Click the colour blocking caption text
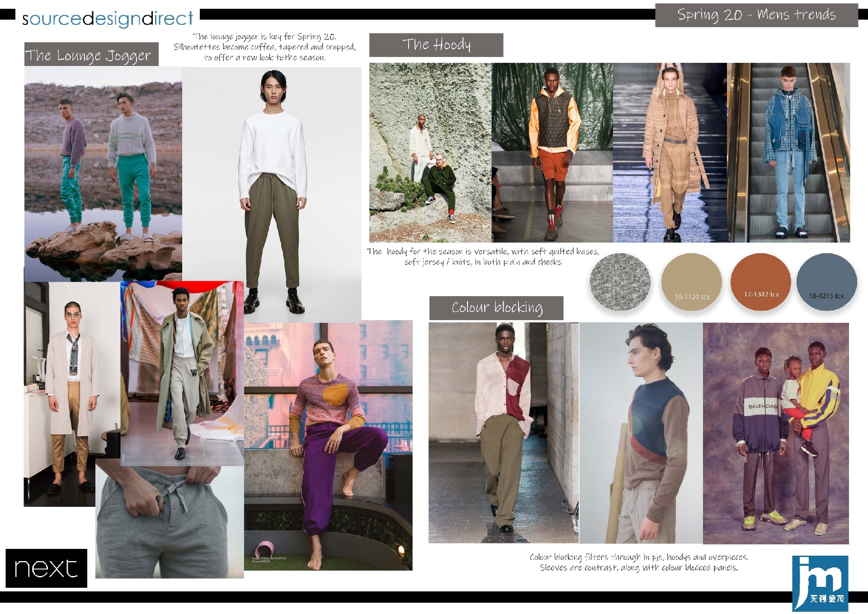 pyautogui.click(x=638, y=562)
